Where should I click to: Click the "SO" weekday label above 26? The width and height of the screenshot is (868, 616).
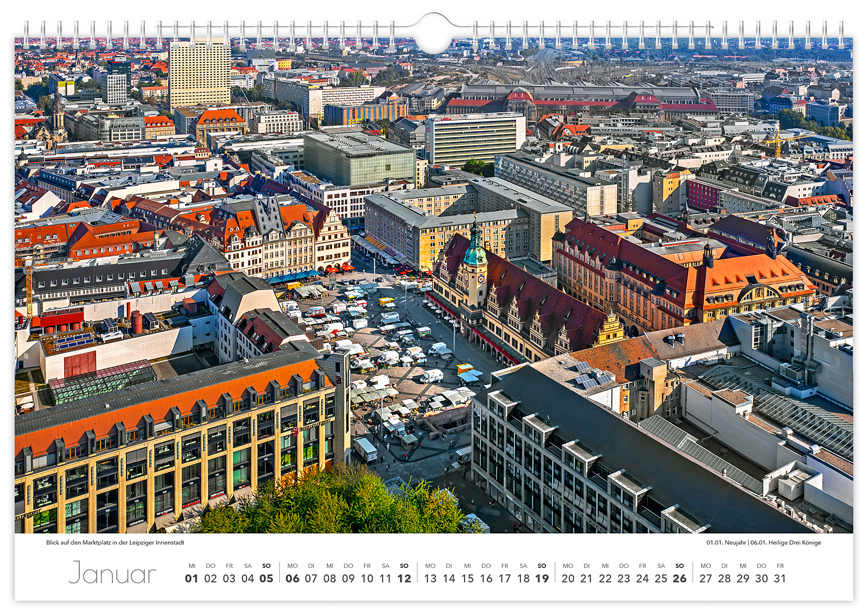click(x=680, y=566)
